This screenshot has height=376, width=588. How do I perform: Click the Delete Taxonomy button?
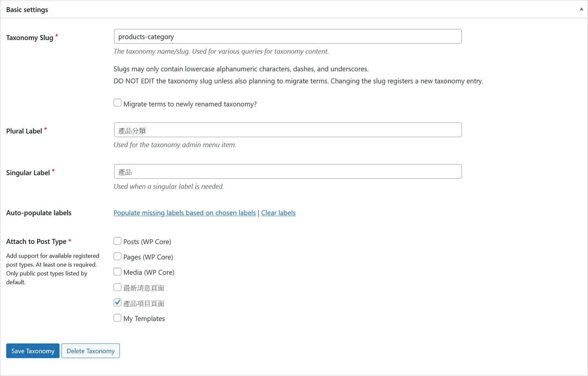click(91, 351)
